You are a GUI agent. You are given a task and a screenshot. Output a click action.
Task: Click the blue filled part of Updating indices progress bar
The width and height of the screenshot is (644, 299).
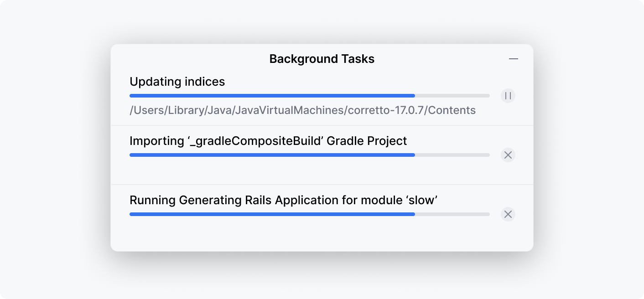[x=272, y=96]
